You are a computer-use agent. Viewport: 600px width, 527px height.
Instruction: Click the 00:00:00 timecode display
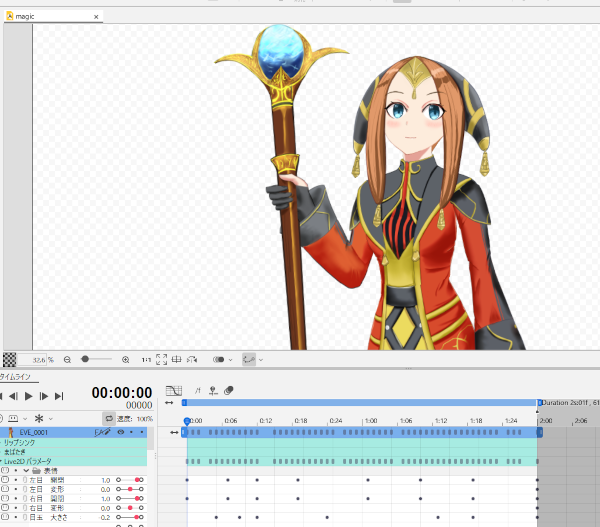[122, 393]
